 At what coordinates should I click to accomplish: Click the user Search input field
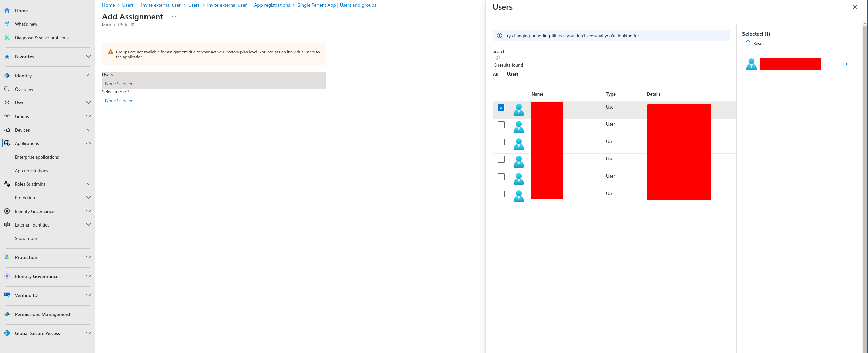614,58
